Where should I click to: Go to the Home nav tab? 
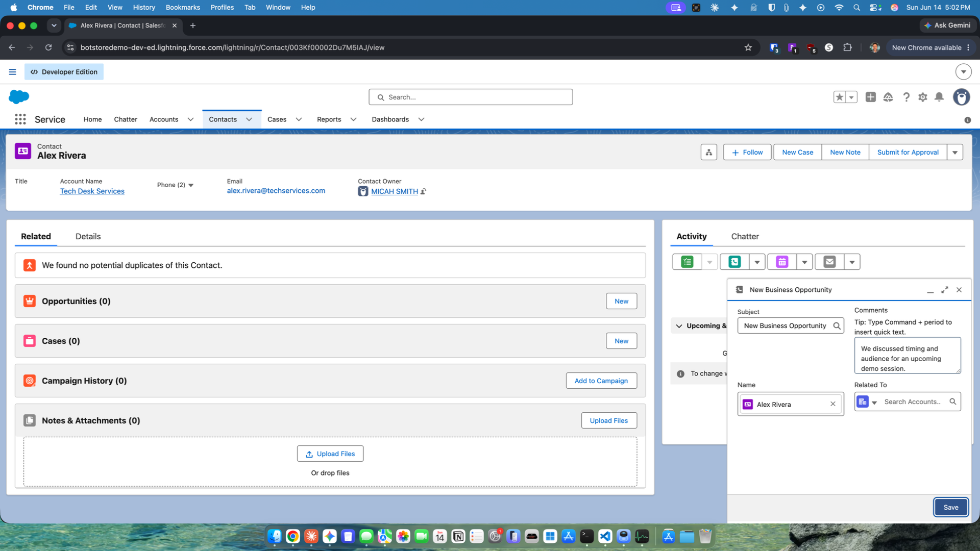[92, 119]
